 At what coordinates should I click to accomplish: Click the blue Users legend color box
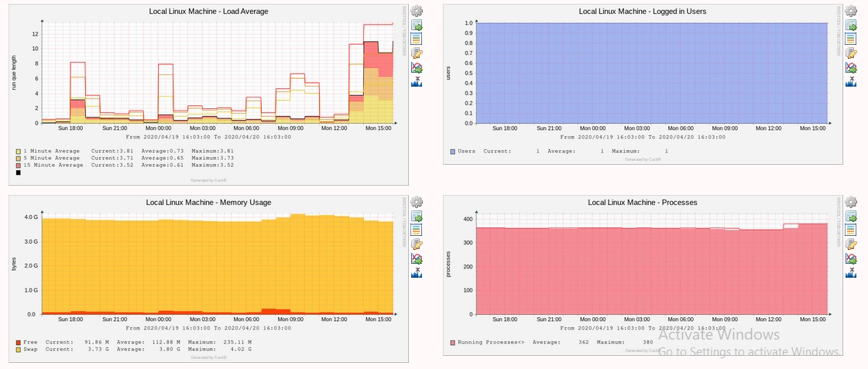(x=453, y=152)
